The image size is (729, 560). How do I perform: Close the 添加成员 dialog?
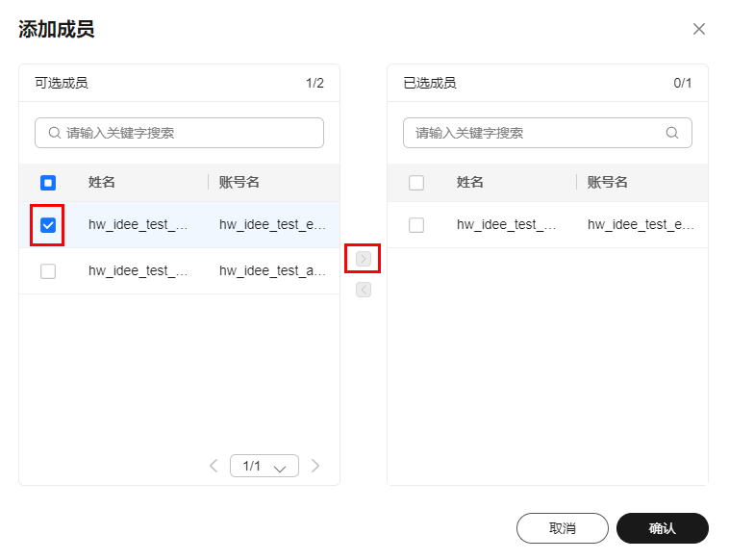699,29
